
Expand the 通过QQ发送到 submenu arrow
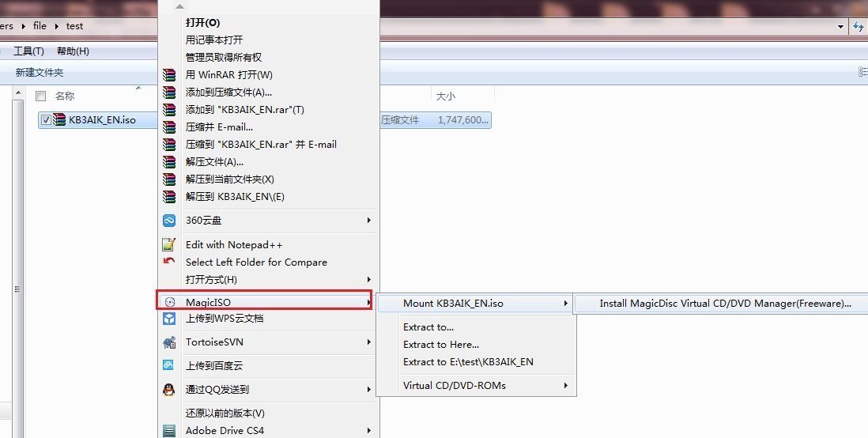point(368,389)
